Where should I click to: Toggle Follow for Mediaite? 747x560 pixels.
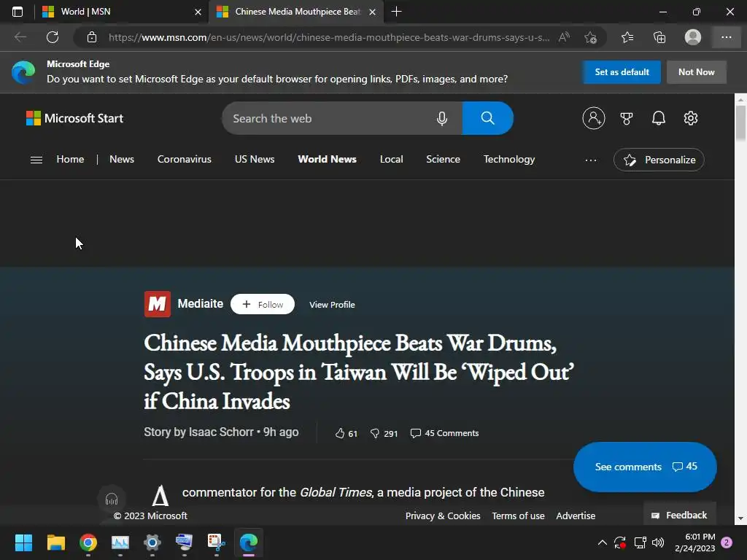pyautogui.click(x=263, y=304)
